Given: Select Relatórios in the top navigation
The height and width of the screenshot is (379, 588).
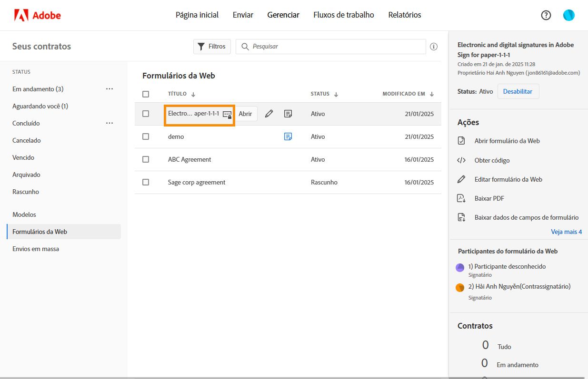Looking at the screenshot, I should point(404,15).
